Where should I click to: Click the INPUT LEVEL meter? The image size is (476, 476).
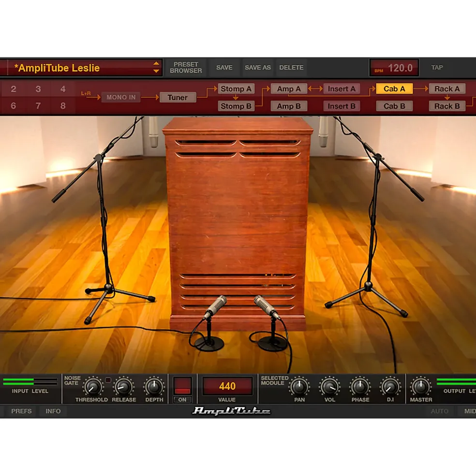click(30, 382)
